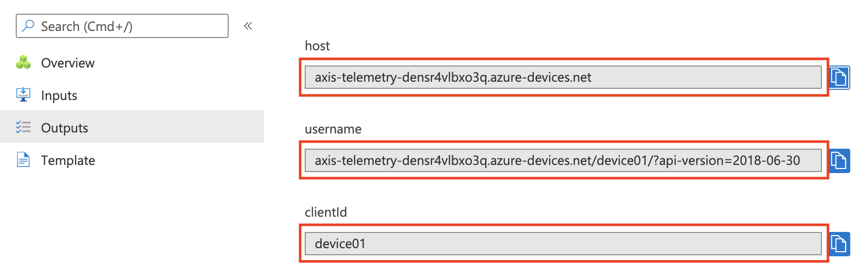
Task: Collapse the sidebar with double chevron
Action: tap(248, 26)
